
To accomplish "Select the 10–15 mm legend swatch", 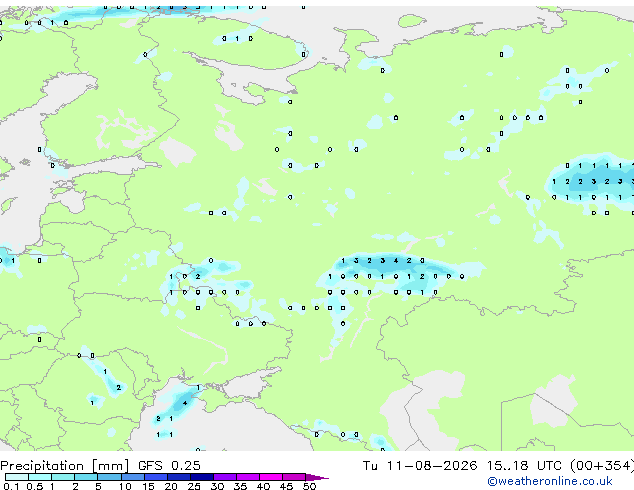I will pyautogui.click(x=132, y=477).
